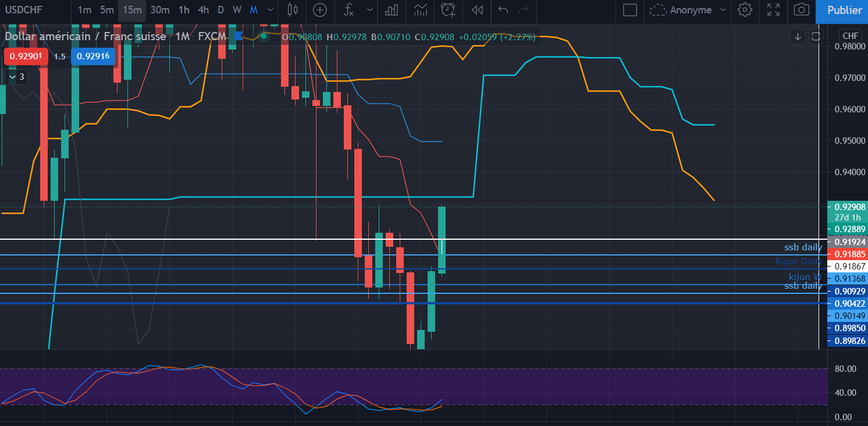Click the green market status dot
Screen dimensions: 868x426
click(264, 36)
